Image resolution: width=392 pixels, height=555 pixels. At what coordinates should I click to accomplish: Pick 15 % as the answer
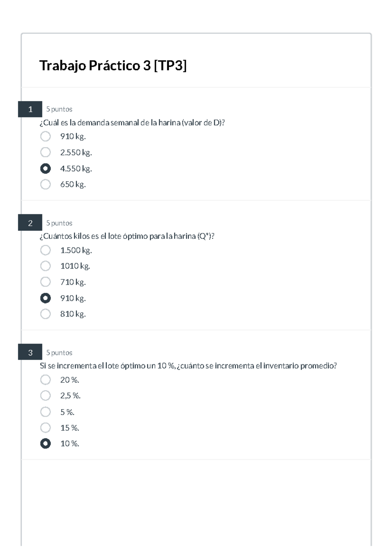coord(45,428)
